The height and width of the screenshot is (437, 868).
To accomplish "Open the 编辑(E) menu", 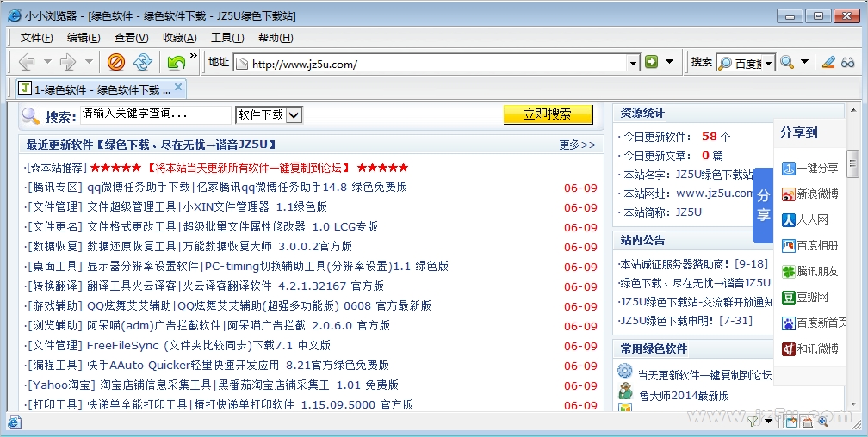I will coord(84,38).
